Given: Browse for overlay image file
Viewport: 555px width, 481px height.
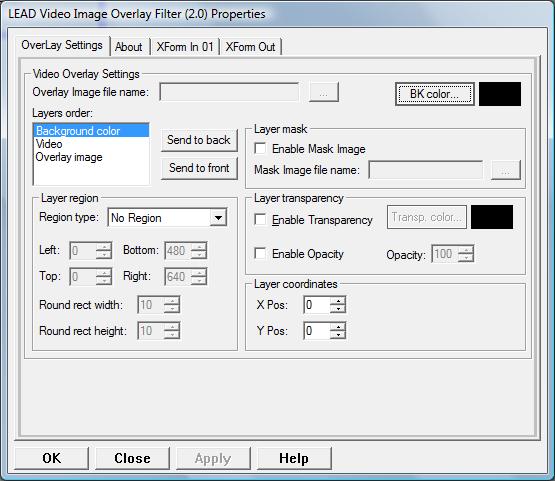Looking at the screenshot, I should [x=324, y=92].
